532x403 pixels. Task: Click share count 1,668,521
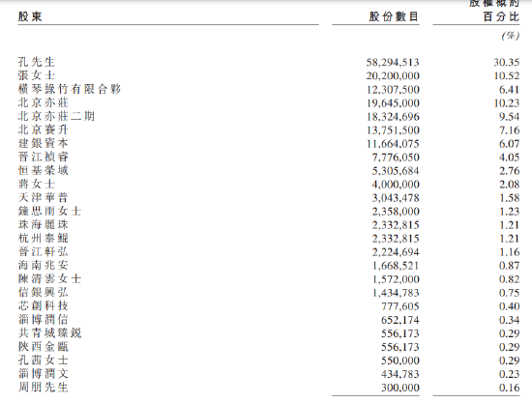pyautogui.click(x=396, y=266)
